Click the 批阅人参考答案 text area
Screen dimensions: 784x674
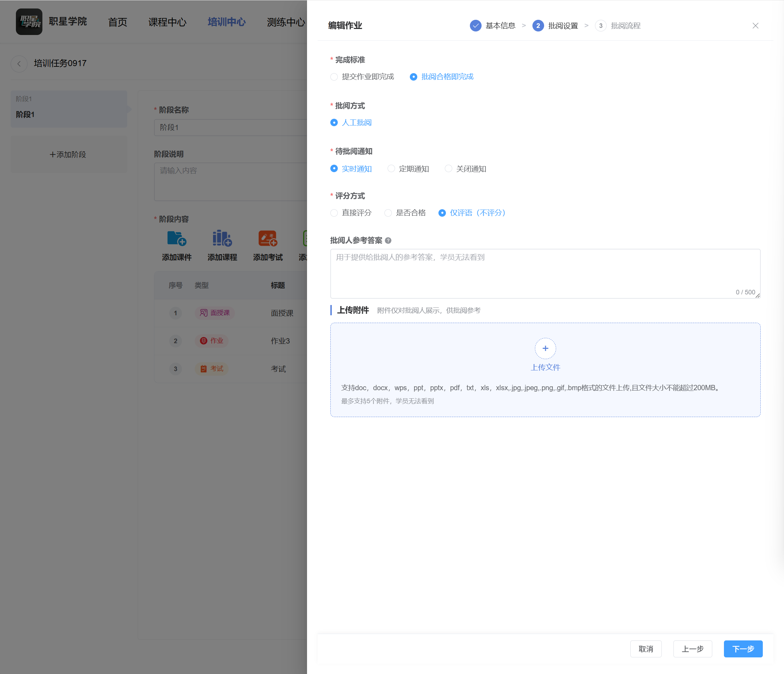click(x=545, y=274)
